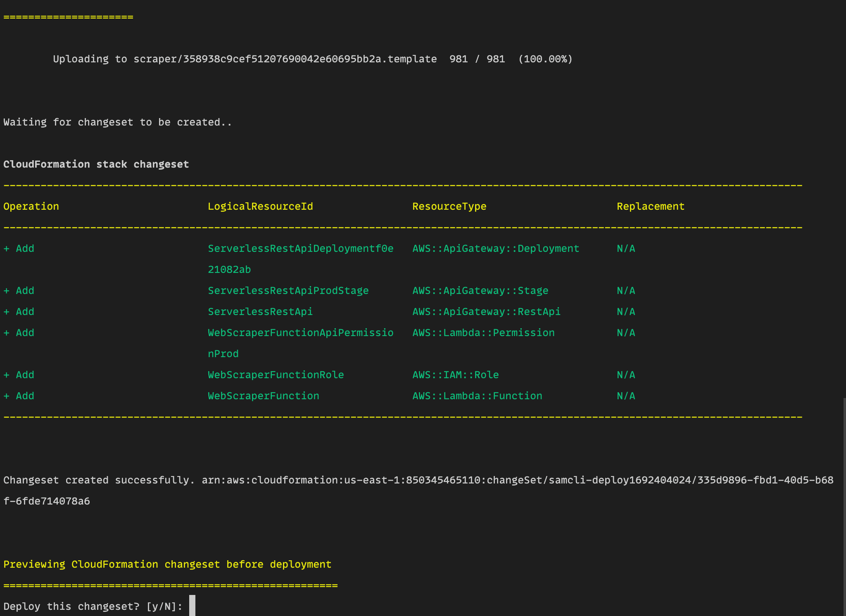Screen dimensions: 846x616
Task: Click the WebScraperFunctionRole row
Action: (276, 374)
